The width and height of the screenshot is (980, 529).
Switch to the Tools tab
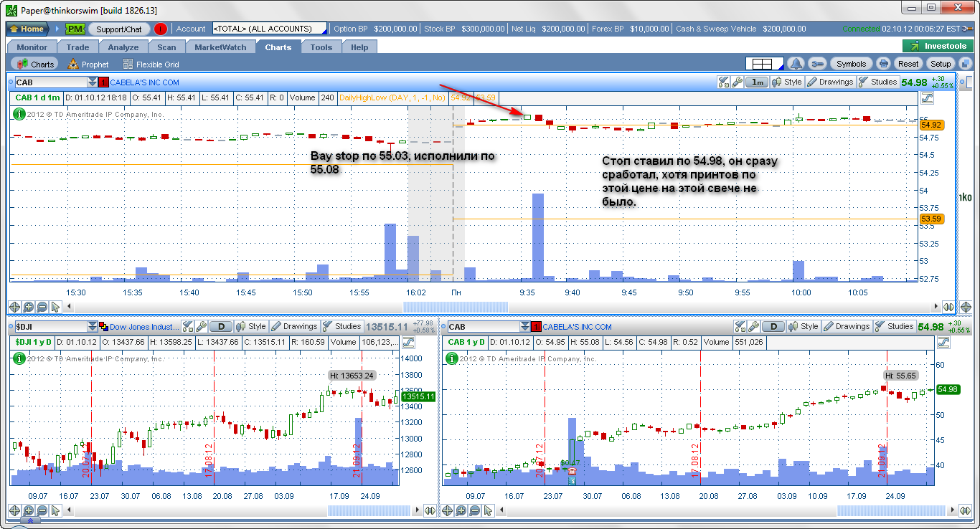coord(321,47)
